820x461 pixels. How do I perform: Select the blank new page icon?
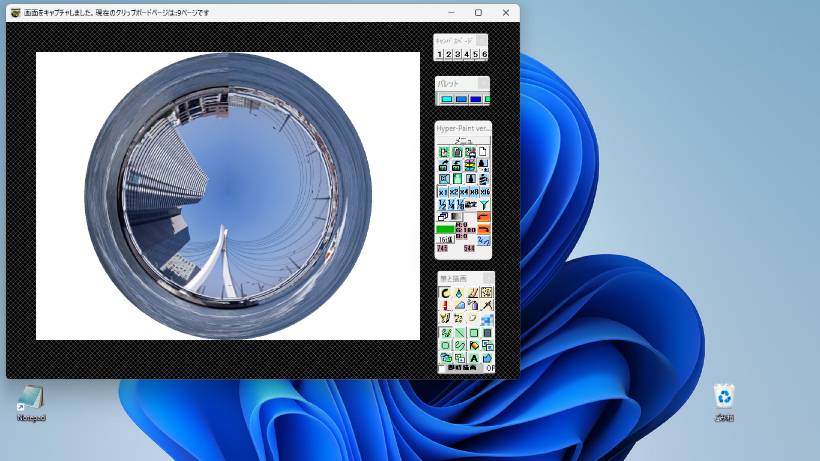484,152
